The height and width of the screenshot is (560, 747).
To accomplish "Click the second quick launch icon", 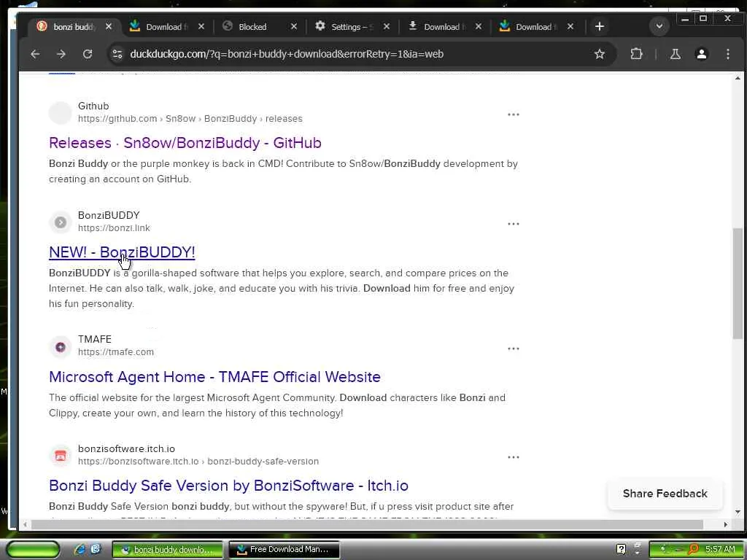I will tap(96, 550).
